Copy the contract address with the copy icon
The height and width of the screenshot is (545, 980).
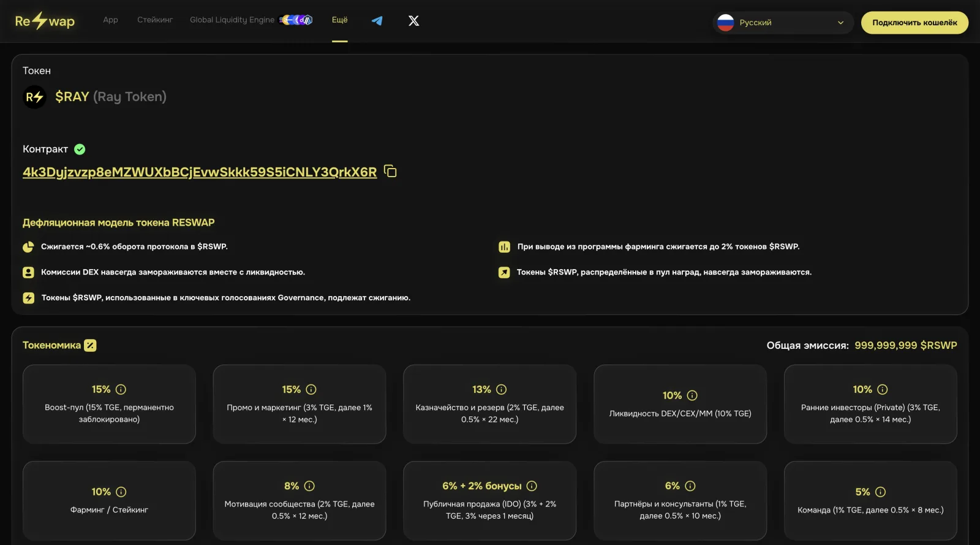point(390,171)
